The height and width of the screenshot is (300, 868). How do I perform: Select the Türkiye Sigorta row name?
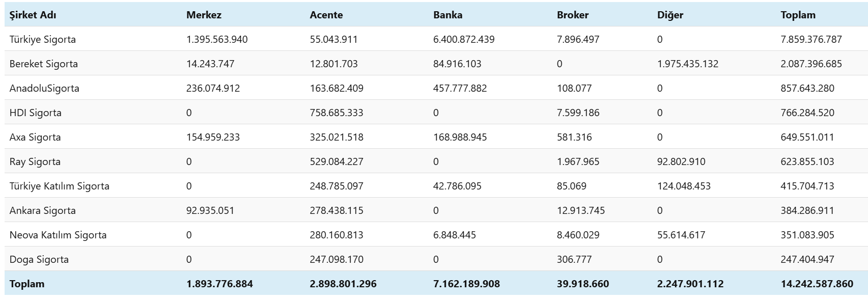(42, 39)
